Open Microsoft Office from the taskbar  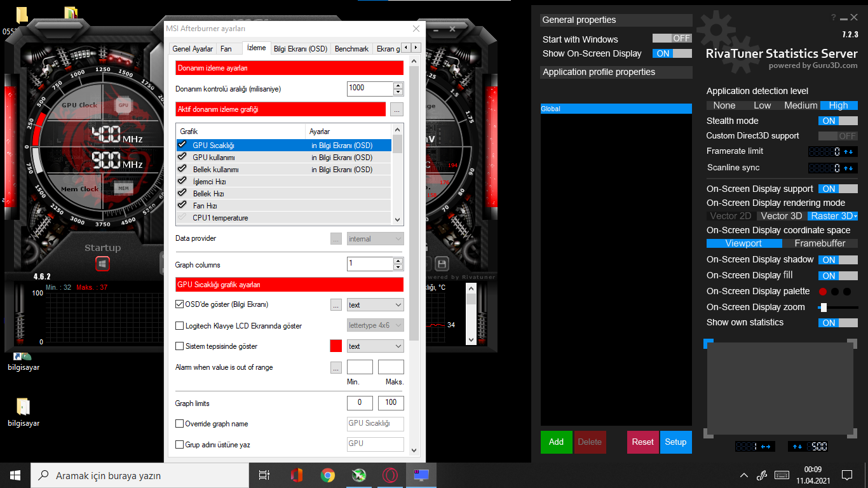point(296,475)
